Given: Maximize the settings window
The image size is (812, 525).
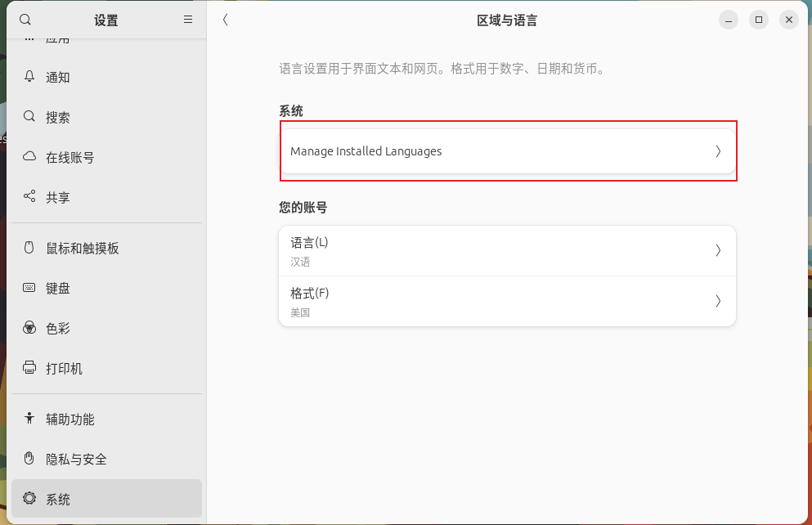Looking at the screenshot, I should 759,20.
